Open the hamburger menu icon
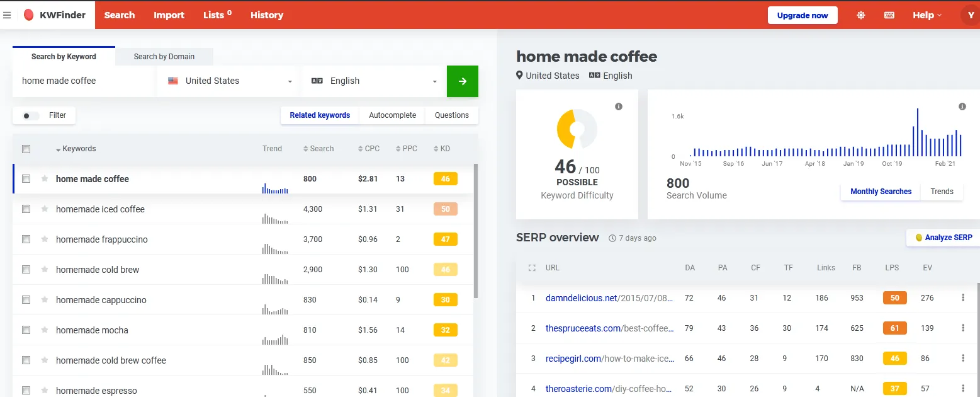The image size is (980, 397). click(8, 15)
